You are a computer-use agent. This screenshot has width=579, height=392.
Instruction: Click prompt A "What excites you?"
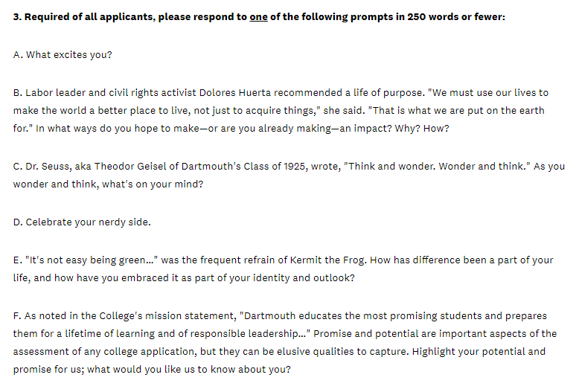[63, 54]
